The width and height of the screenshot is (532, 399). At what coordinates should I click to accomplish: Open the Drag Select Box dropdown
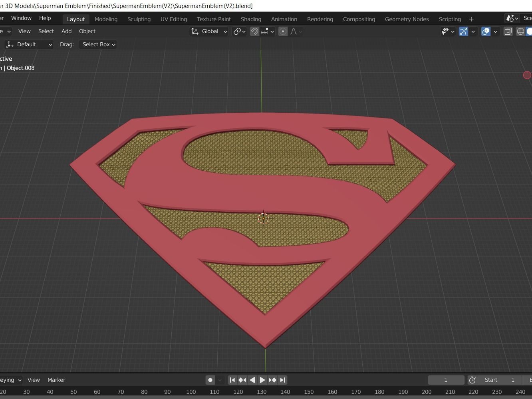[x=98, y=44]
